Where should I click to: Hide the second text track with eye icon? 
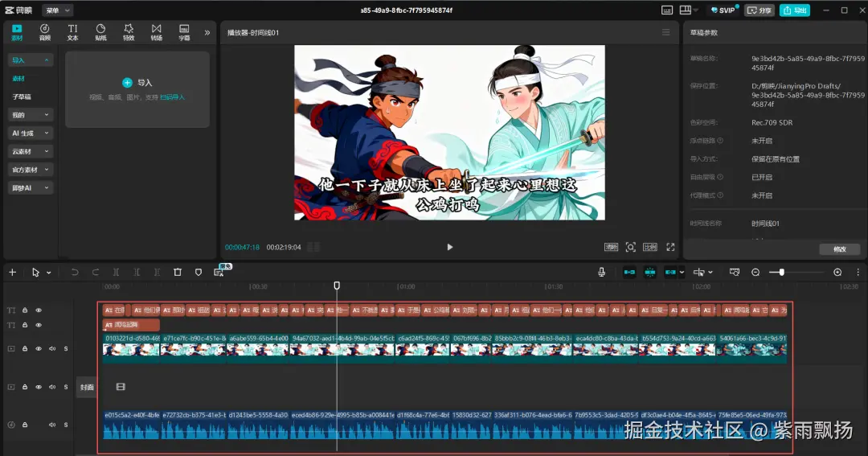point(39,325)
